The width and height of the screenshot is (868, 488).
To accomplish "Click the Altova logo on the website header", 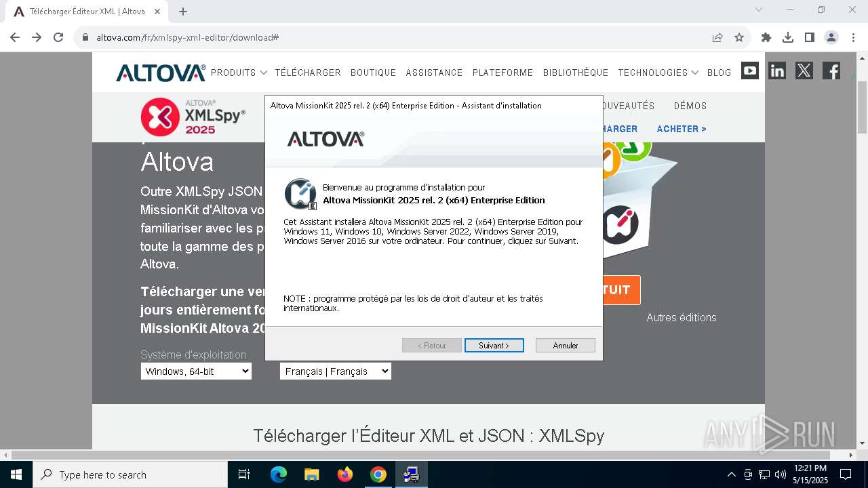I will [x=161, y=73].
